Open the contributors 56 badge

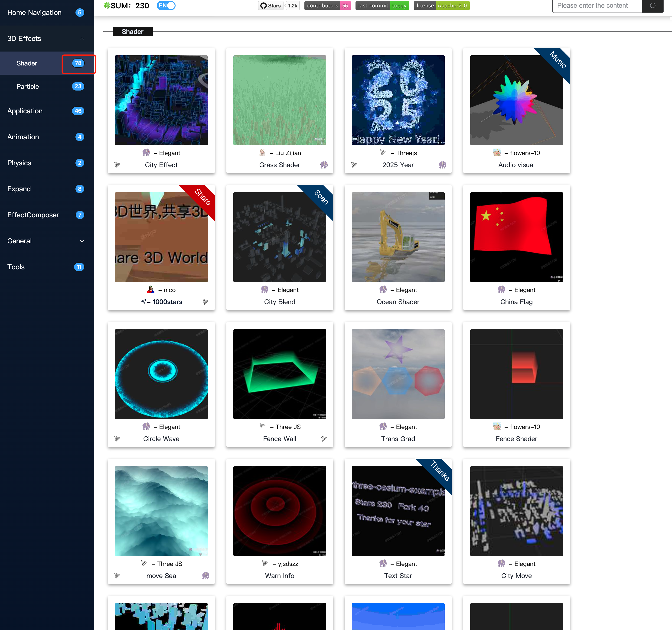[327, 6]
